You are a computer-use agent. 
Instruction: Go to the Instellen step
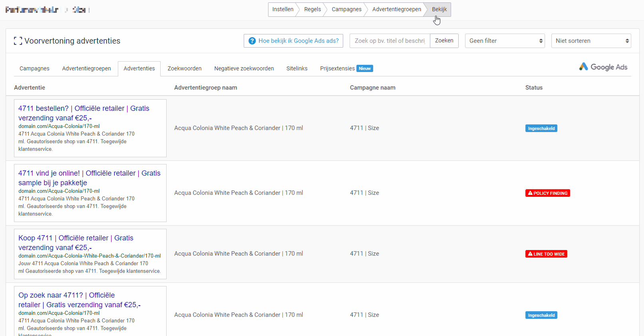(x=283, y=9)
